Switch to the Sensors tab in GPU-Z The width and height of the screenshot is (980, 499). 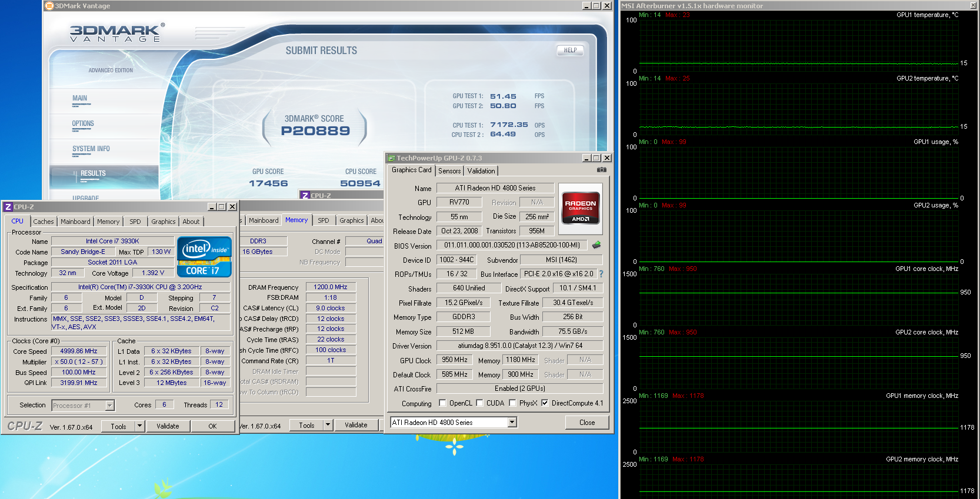pyautogui.click(x=449, y=171)
